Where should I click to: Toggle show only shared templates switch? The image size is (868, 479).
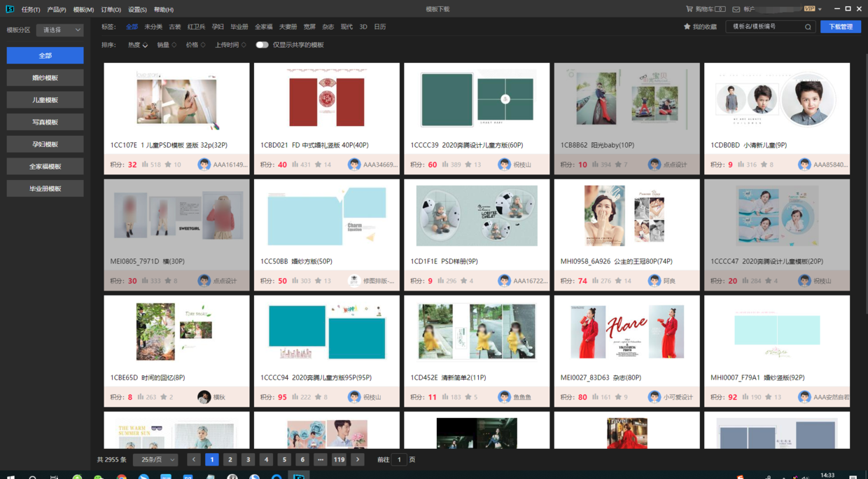(262, 45)
